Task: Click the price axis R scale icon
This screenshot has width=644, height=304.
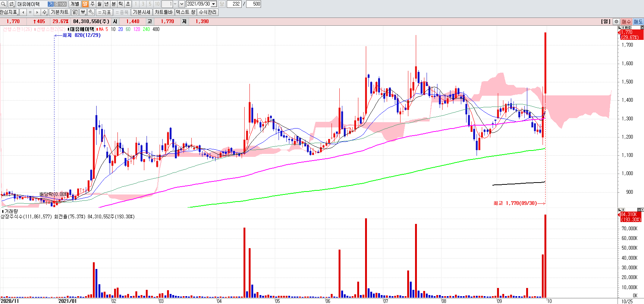Action: 626,28
